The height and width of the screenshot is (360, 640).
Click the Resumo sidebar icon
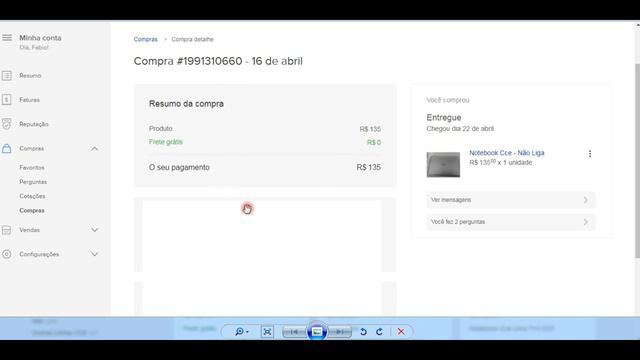tap(7, 76)
